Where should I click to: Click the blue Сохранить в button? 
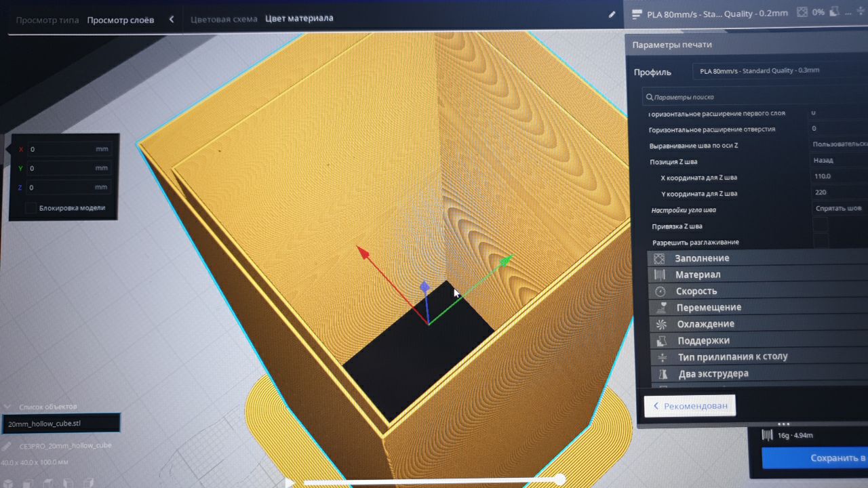pos(815,458)
